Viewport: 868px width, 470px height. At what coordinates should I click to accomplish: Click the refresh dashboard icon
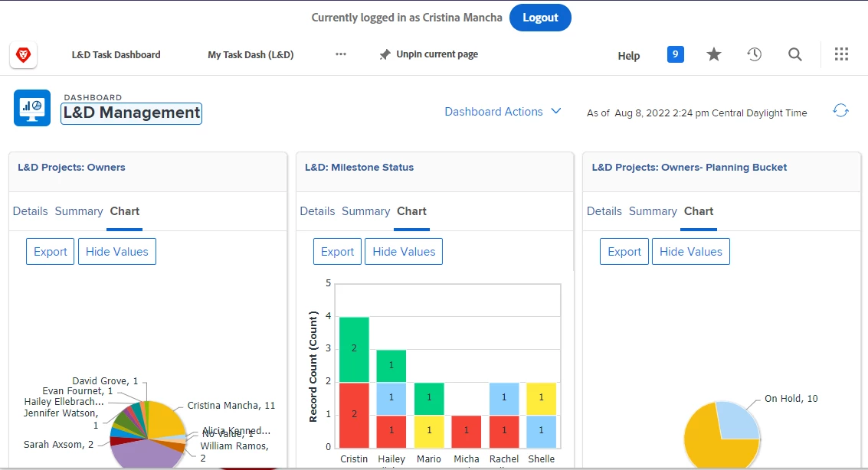pos(840,110)
